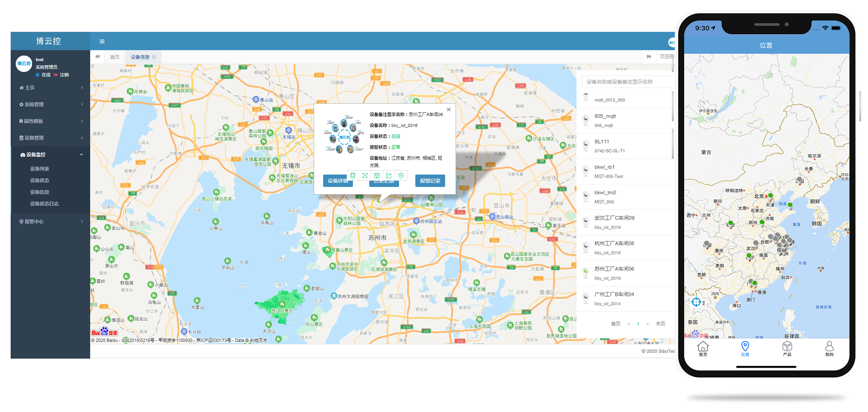Image resolution: width=868 pixels, height=412 pixels.
Task: Click the share export icon in popup toolbar
Action: 389,175
